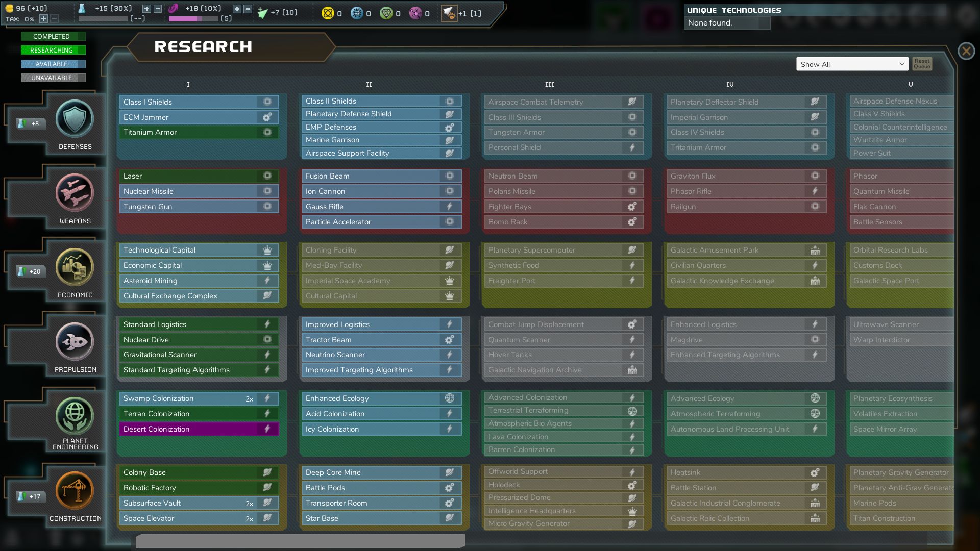Open the Planet Engineering globe icon
The image size is (980, 551).
[75, 416]
